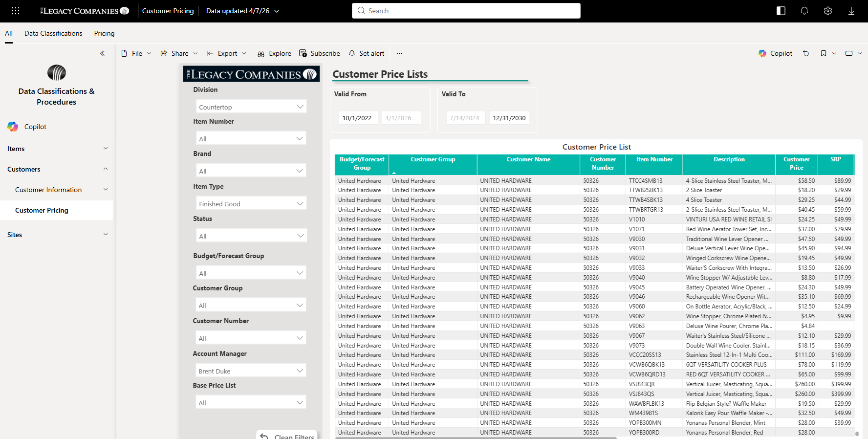The height and width of the screenshot is (439, 868).
Task: Open notifications bell icon
Action: [x=804, y=11]
